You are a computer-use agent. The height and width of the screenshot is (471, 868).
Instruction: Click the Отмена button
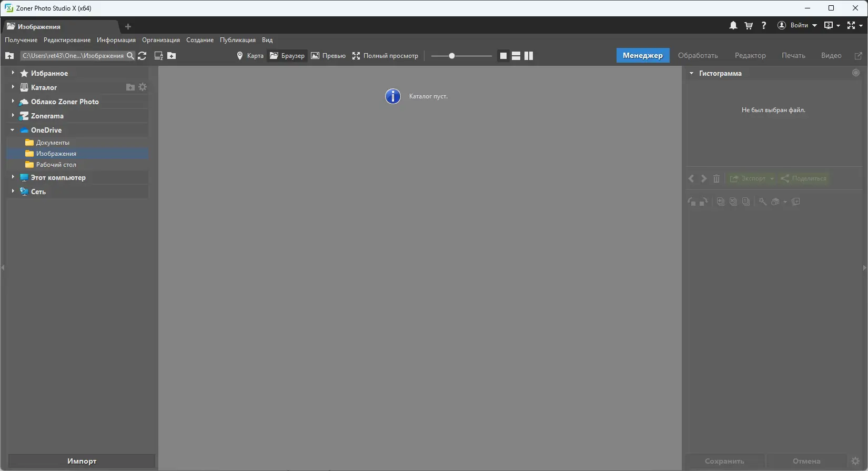tap(806, 461)
